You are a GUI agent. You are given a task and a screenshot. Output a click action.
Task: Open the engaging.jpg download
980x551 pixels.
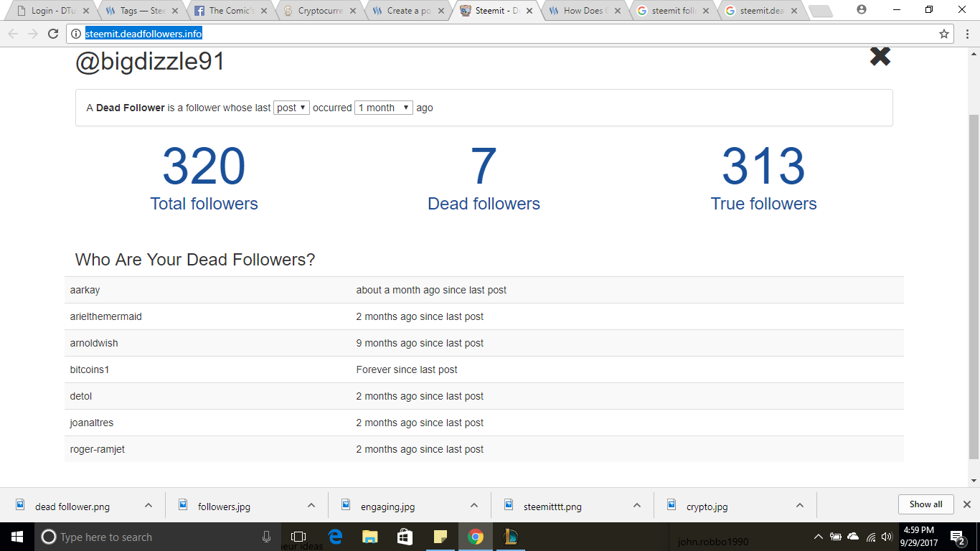pyautogui.click(x=387, y=506)
